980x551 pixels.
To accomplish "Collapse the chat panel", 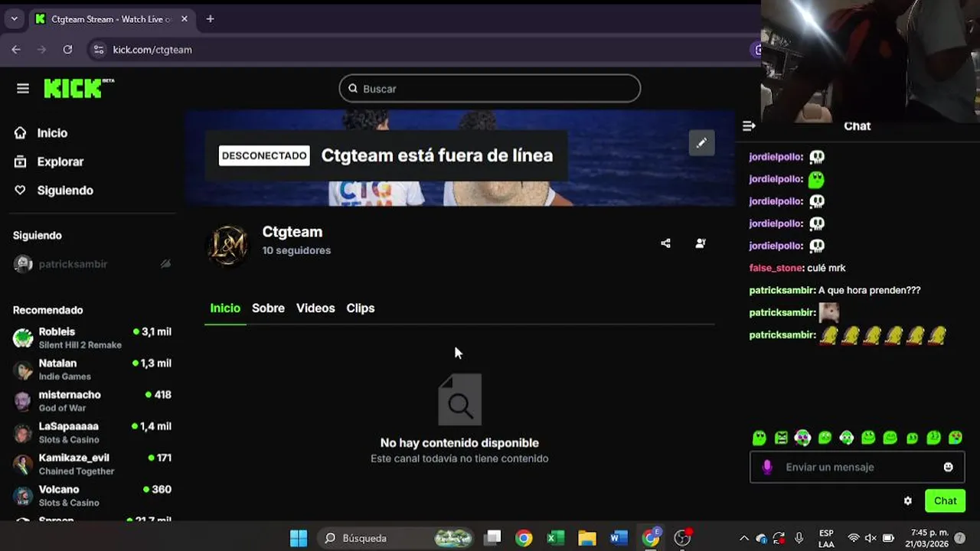I will tap(749, 126).
